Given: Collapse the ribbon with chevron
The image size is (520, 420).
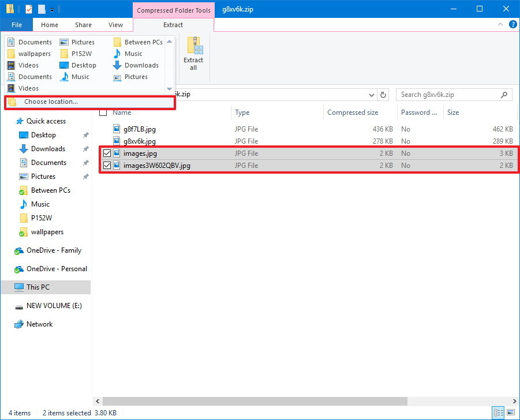Looking at the screenshot, I should [500, 24].
